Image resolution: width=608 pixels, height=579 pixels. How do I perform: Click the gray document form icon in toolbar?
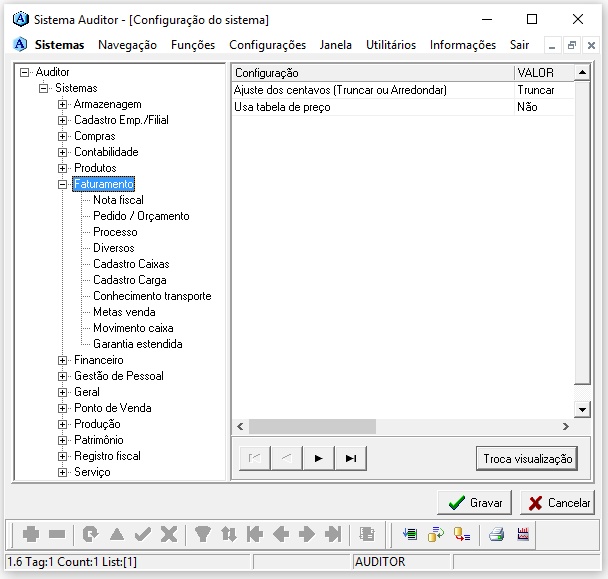pos(366,534)
